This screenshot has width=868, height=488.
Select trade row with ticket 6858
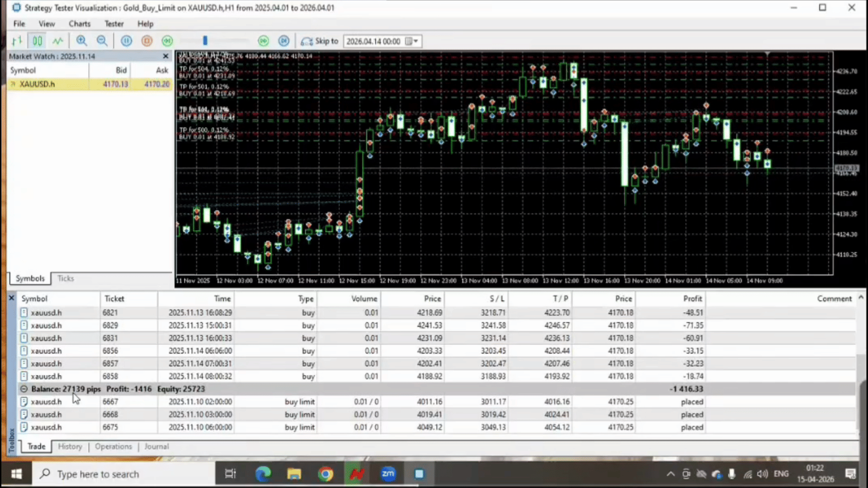[x=436, y=376]
